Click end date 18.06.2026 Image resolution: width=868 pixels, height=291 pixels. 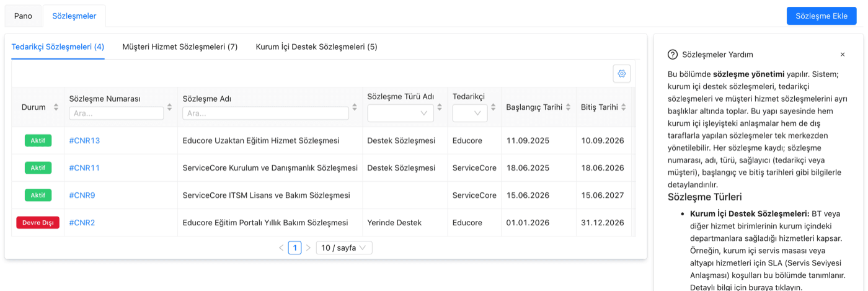[x=603, y=168]
